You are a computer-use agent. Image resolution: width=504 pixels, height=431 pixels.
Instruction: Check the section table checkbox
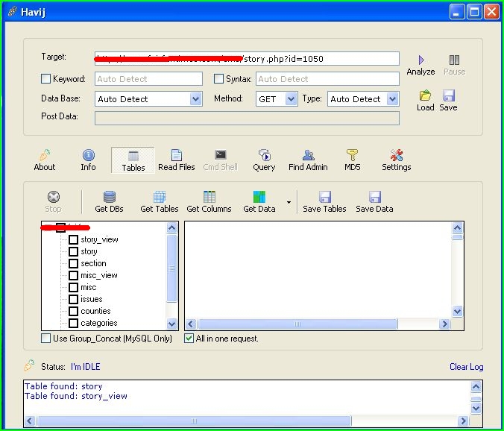coord(73,263)
